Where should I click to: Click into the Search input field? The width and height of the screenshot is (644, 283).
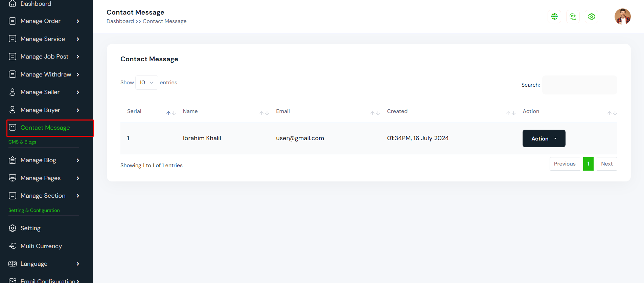[579, 85]
